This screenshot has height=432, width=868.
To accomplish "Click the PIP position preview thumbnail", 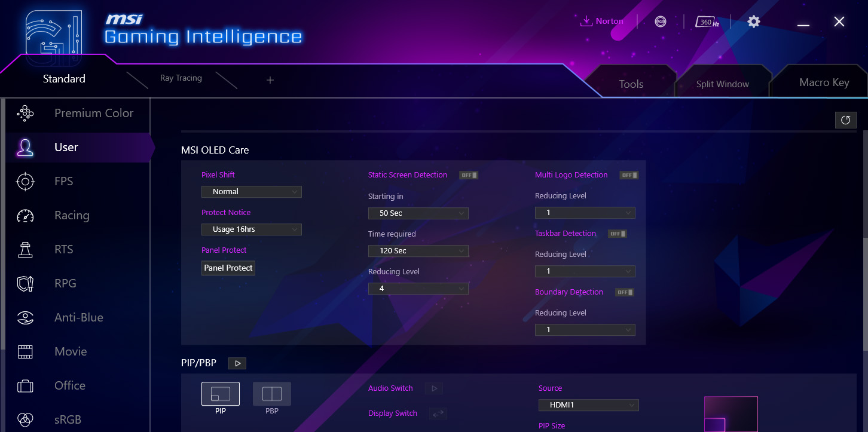I will (731, 414).
